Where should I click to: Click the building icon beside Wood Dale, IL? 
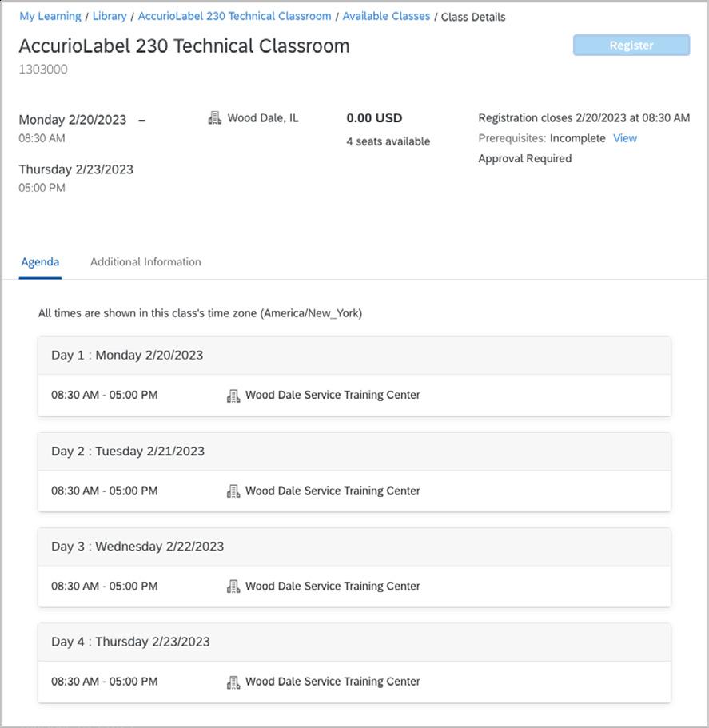214,118
